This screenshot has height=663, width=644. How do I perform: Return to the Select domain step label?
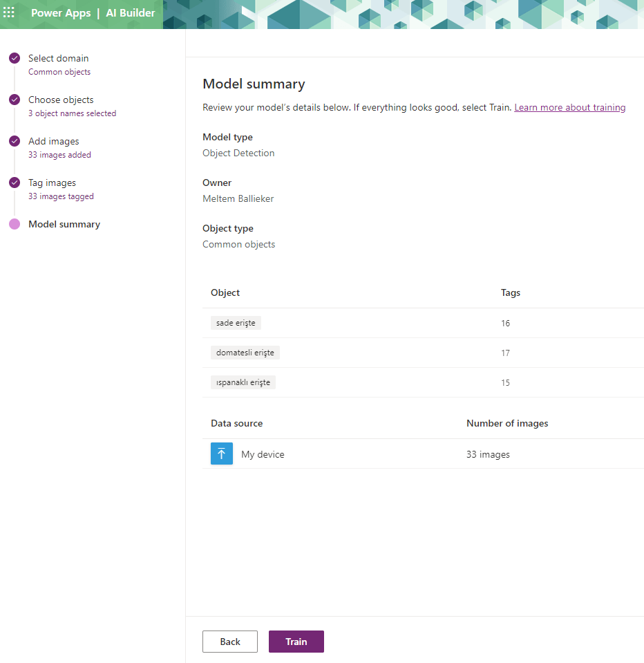point(58,58)
